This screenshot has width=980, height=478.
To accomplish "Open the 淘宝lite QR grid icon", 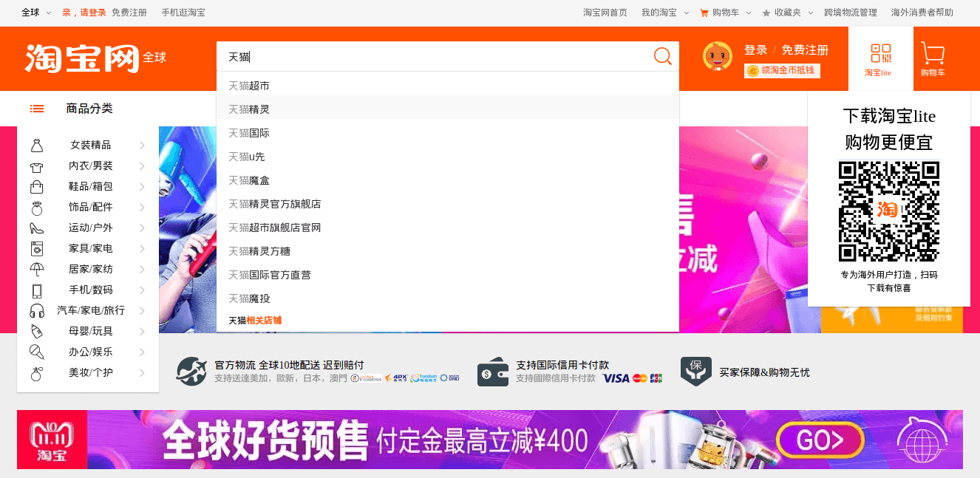I will 880,53.
